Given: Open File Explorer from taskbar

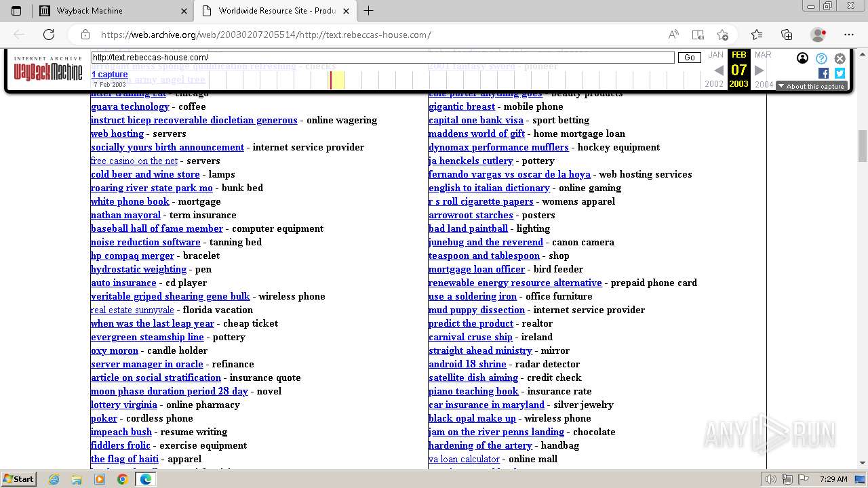Looking at the screenshot, I should [x=77, y=479].
